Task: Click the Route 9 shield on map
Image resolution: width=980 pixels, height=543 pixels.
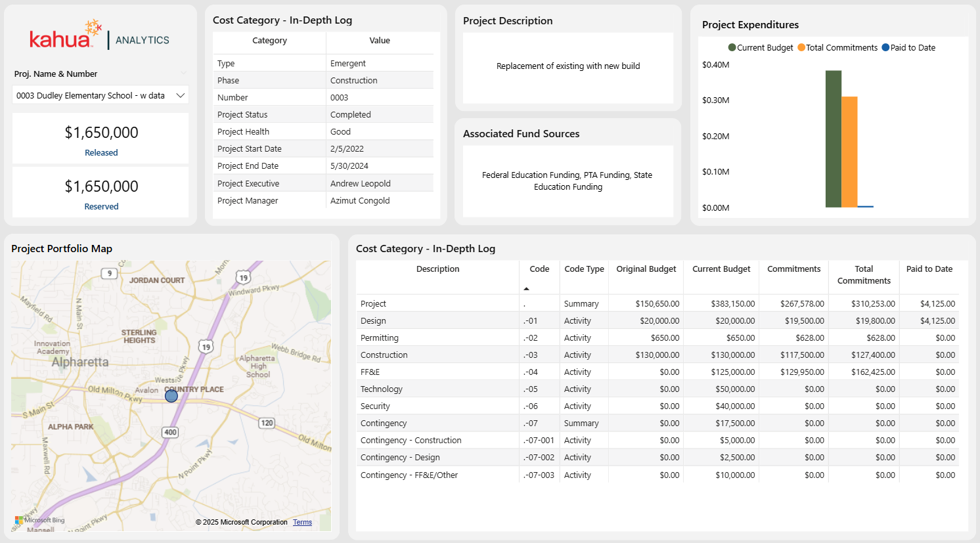Action: point(109,273)
